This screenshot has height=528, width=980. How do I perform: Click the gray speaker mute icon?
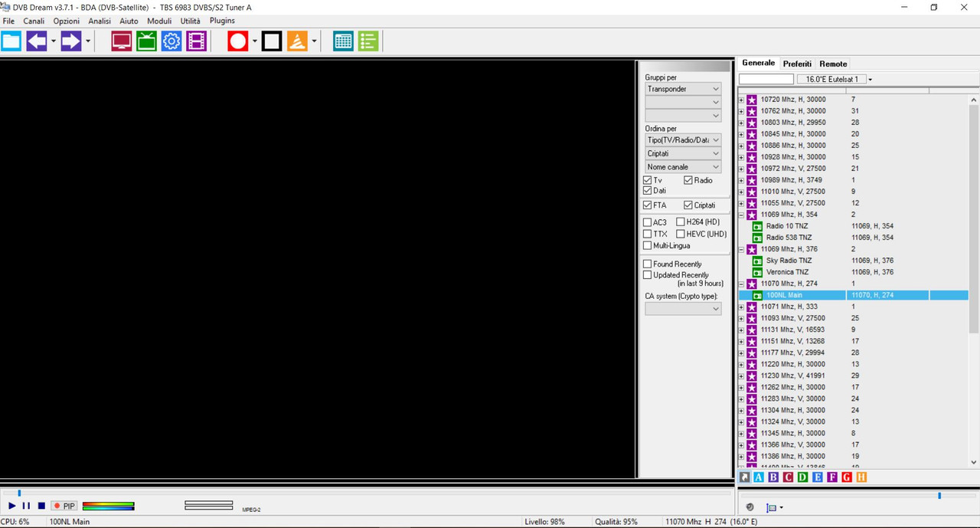point(750,507)
